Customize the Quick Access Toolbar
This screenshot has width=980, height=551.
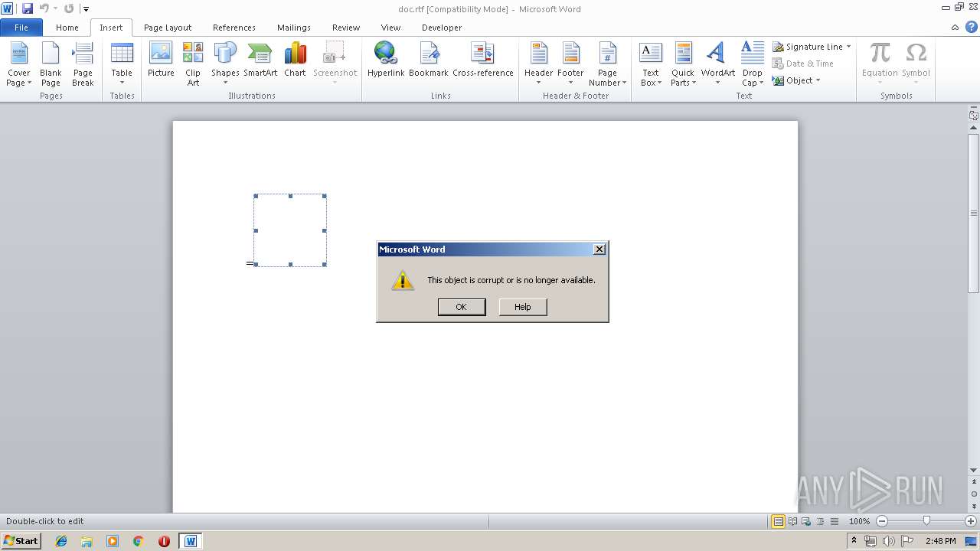[x=86, y=9]
